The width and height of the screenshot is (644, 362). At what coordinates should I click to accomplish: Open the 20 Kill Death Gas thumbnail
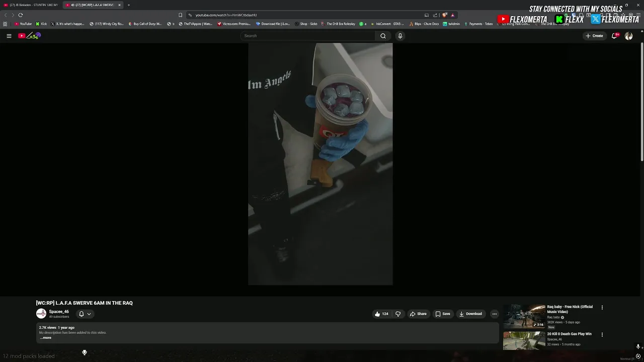coord(524,341)
